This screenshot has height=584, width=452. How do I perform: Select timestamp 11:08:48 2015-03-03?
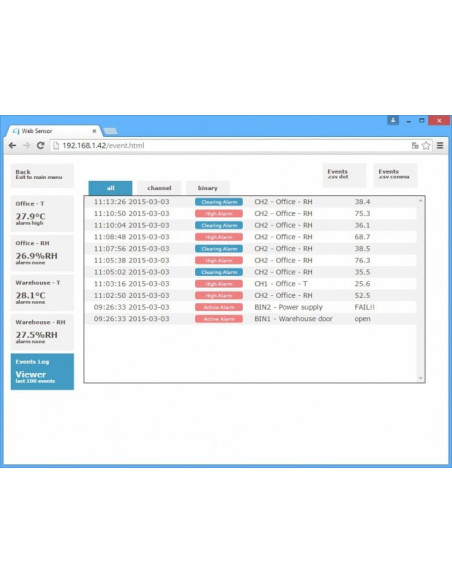coord(131,237)
